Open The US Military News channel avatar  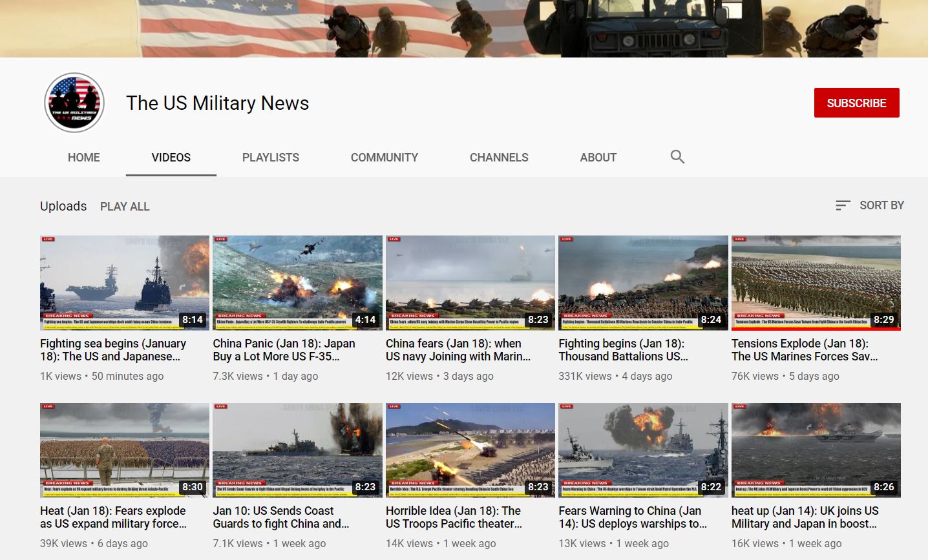[x=74, y=103]
